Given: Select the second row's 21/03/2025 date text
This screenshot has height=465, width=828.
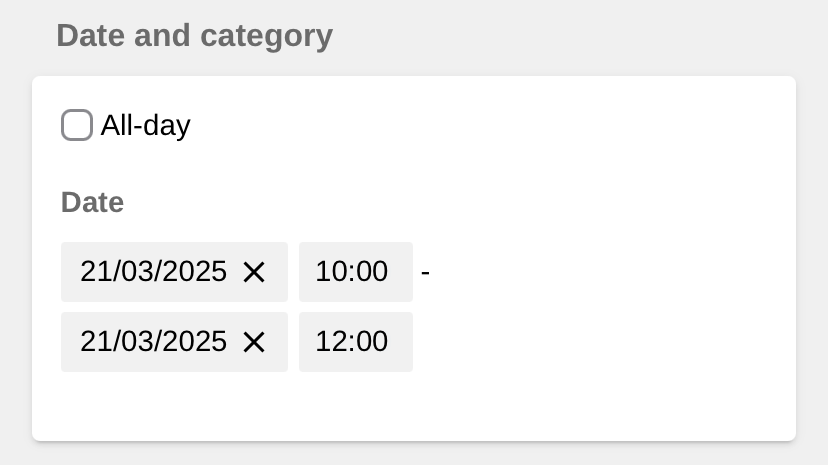Looking at the screenshot, I should (154, 342).
